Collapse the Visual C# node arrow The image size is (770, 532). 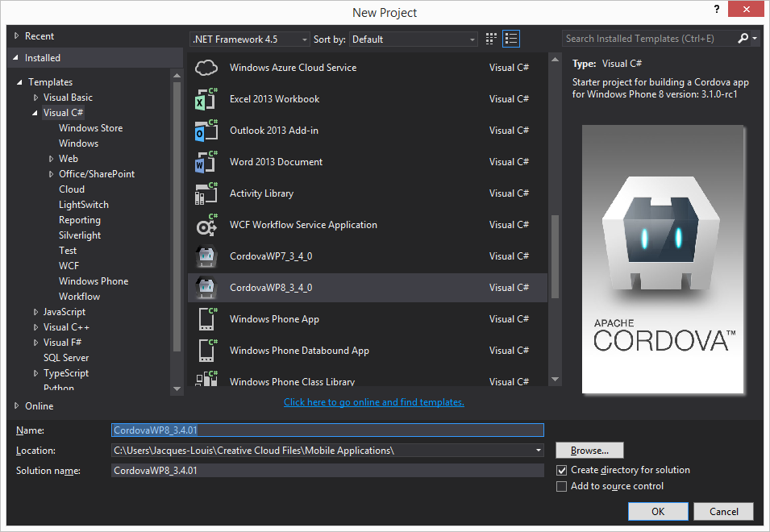[x=35, y=113]
